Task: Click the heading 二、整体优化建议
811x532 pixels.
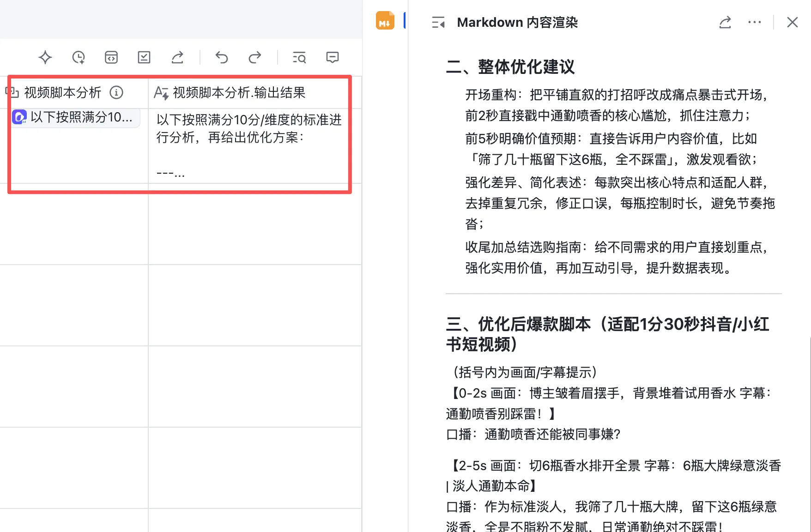Action: click(x=510, y=67)
